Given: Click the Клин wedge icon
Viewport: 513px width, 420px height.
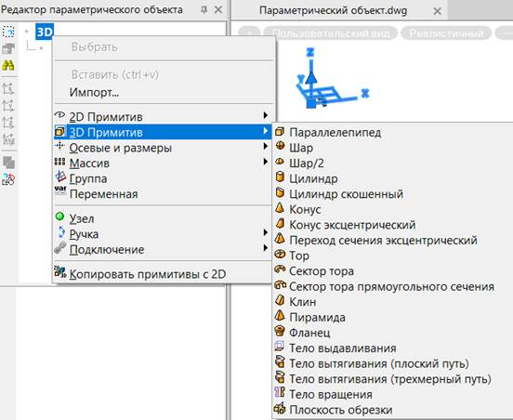Looking at the screenshot, I should pyautogui.click(x=280, y=300).
